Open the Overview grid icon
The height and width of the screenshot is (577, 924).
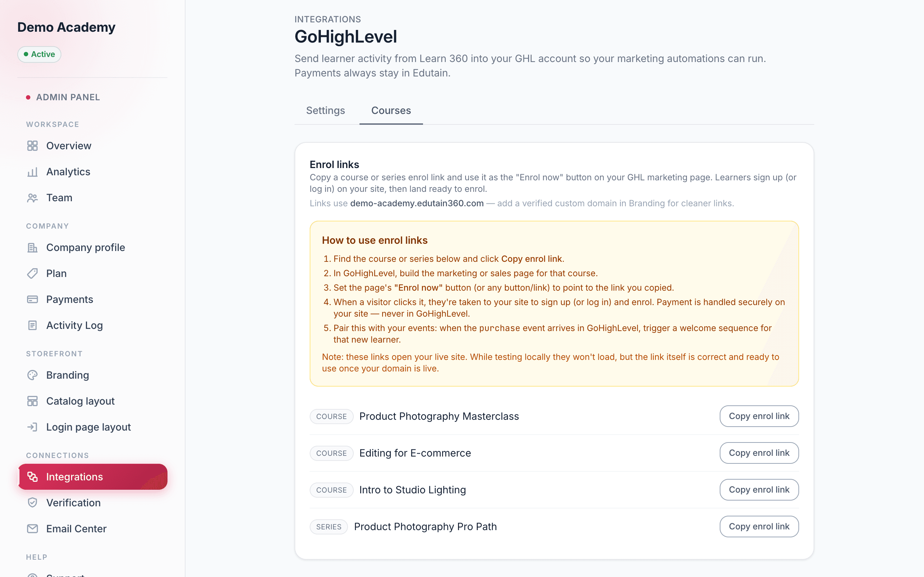click(32, 146)
